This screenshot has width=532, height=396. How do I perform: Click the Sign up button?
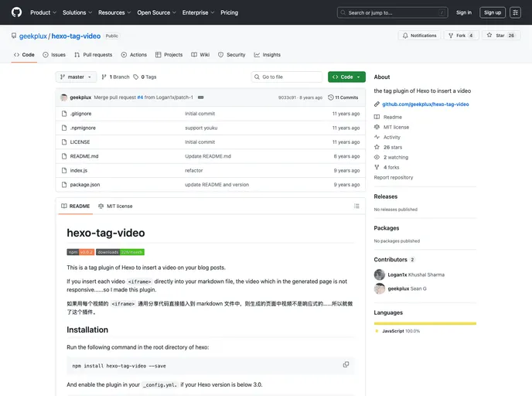[x=492, y=12]
